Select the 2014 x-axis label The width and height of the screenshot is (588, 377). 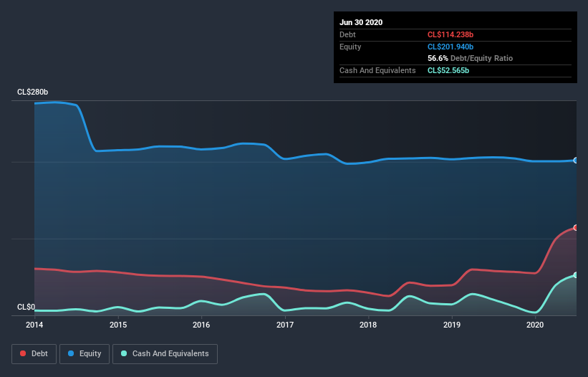click(34, 325)
